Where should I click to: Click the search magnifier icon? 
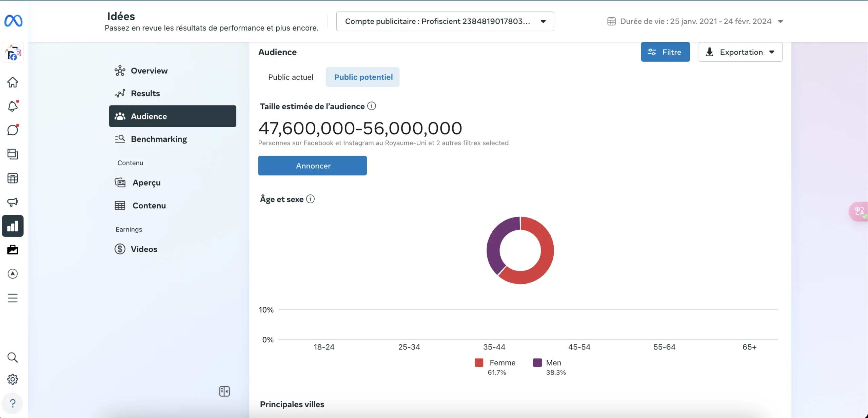tap(13, 357)
